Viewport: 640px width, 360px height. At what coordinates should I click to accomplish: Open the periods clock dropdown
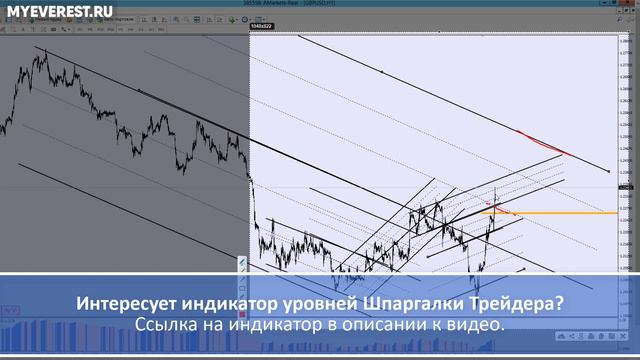(246, 20)
